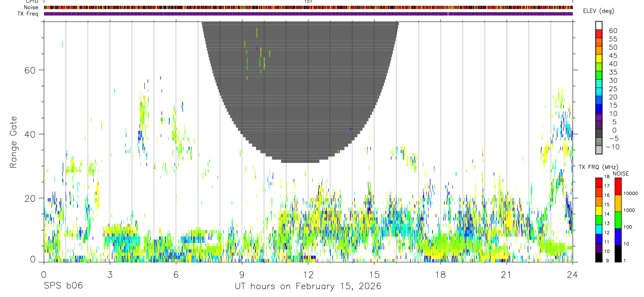Select the 'SPS b06' radar beam label
Image resolution: width=644 pixels, height=297 pixels.
coord(63,286)
